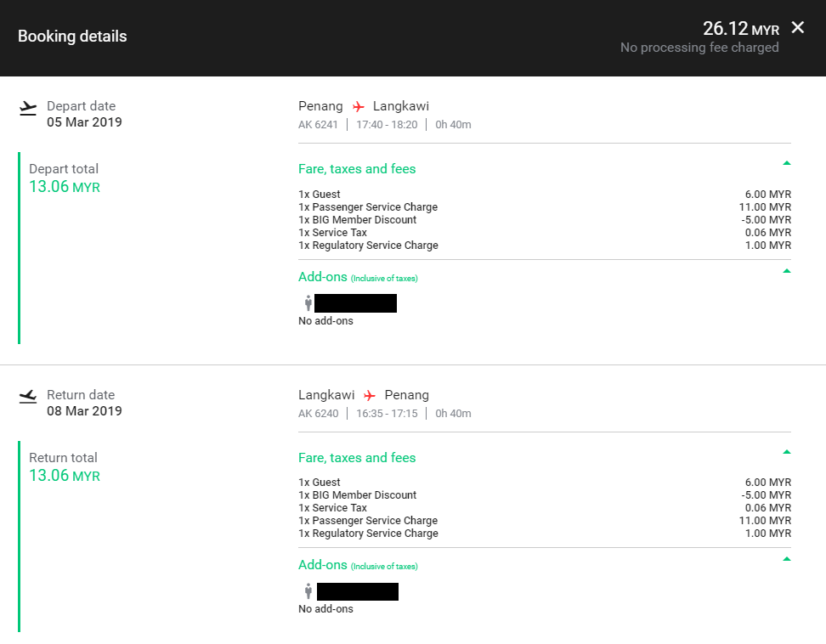
Task: Collapse the depart Fare, taxes and fees section
Action: coord(786,162)
